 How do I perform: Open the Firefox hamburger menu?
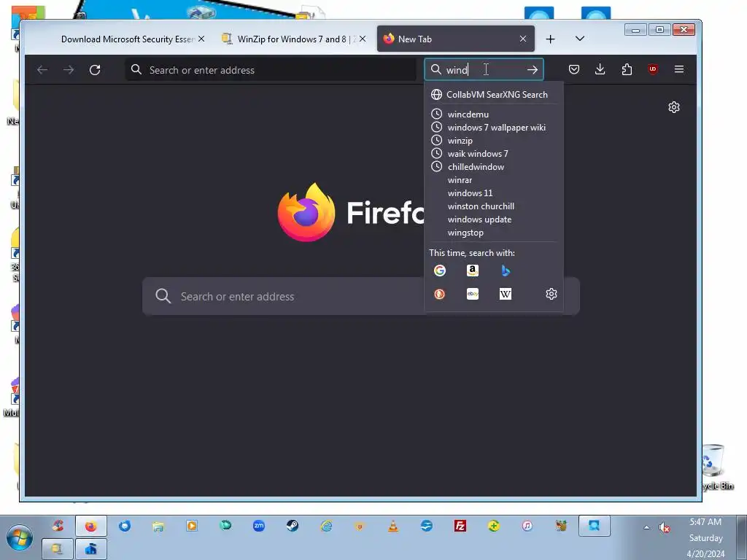click(679, 69)
